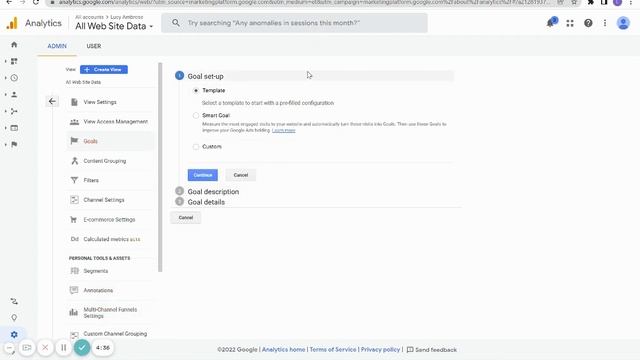Image resolution: width=640 pixels, height=360 pixels.
Task: Click the Create View button
Action: (104, 70)
